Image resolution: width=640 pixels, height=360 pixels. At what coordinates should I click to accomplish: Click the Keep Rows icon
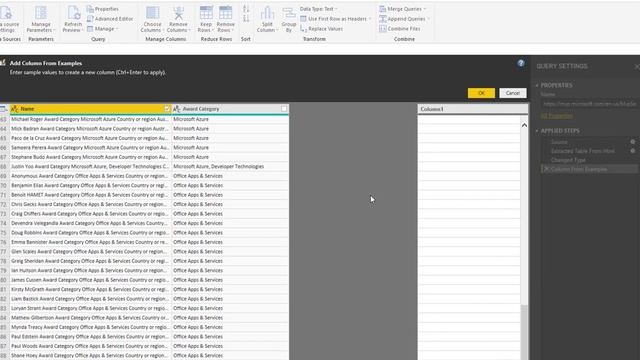tap(206, 13)
